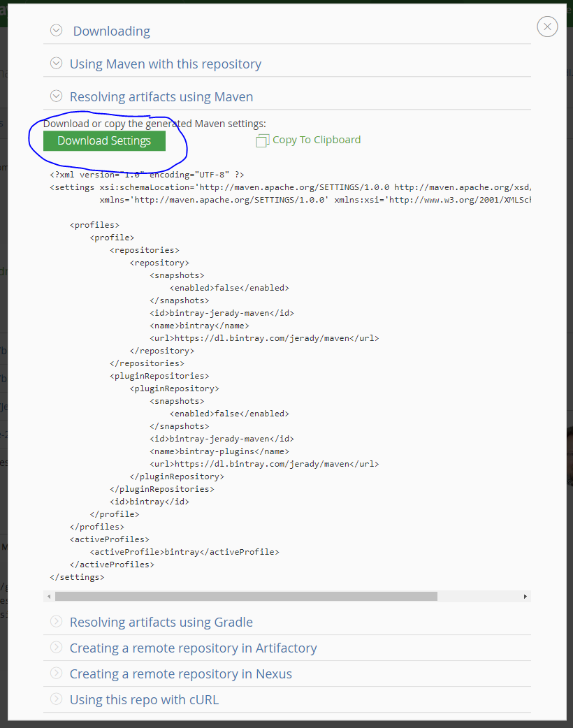Screen dimensions: 573x728
Task: Click the opening pluginRepositories tag line
Action: pos(159,376)
